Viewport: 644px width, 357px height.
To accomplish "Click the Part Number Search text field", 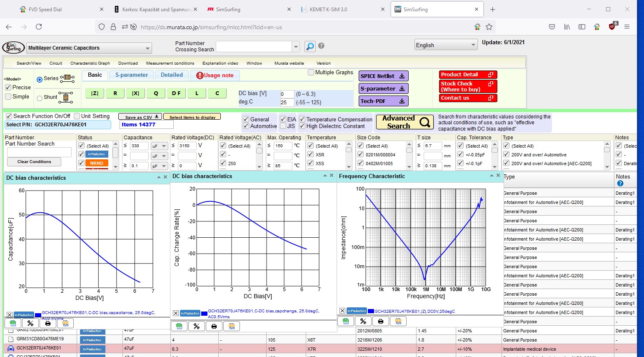I will click(39, 152).
